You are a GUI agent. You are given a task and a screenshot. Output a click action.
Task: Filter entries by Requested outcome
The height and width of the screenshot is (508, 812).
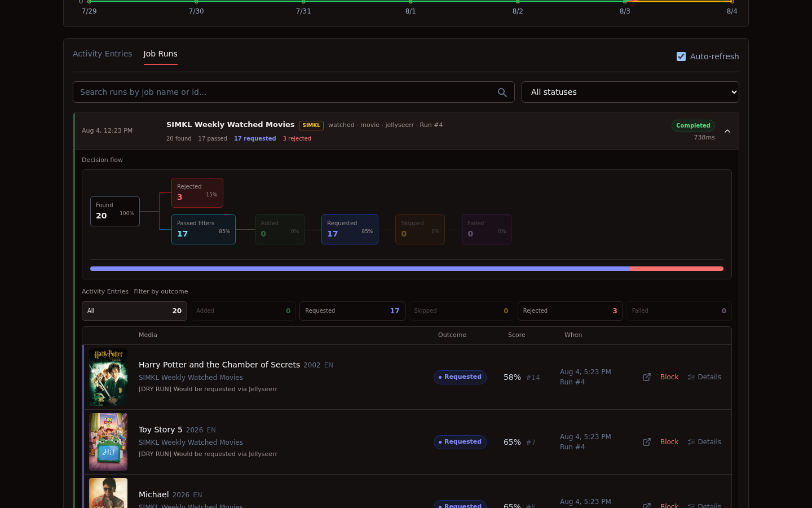coord(352,311)
